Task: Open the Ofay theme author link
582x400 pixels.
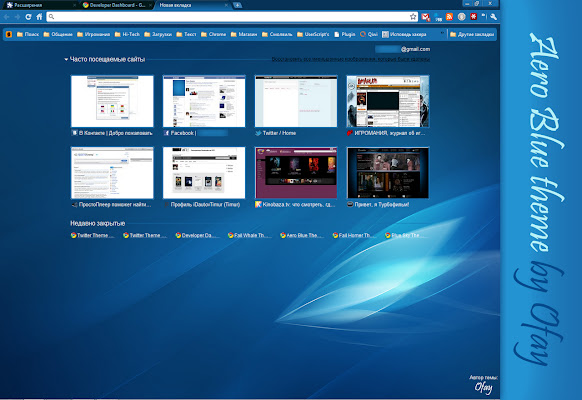Action: [x=484, y=388]
